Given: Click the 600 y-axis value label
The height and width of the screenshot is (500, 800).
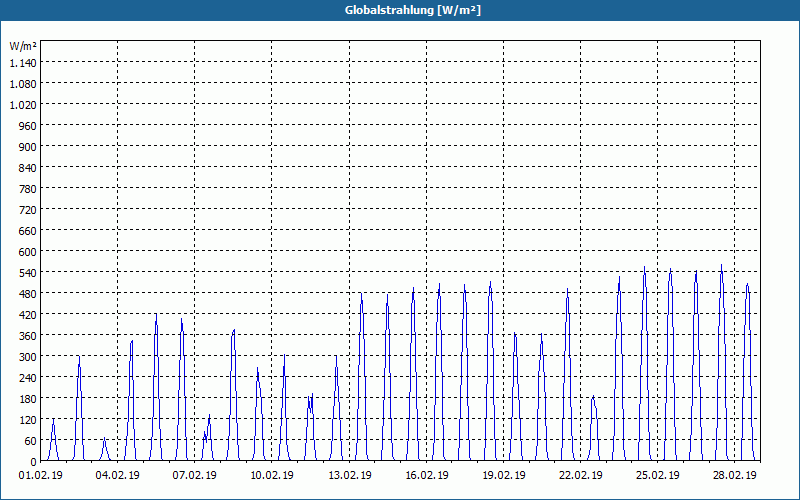Looking at the screenshot, I should pos(28,252).
